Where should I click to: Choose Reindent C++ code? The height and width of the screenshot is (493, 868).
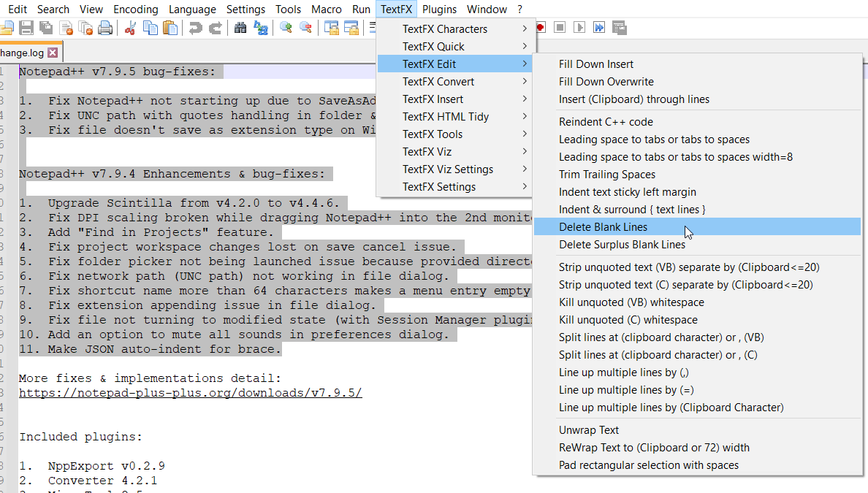[x=698, y=122]
